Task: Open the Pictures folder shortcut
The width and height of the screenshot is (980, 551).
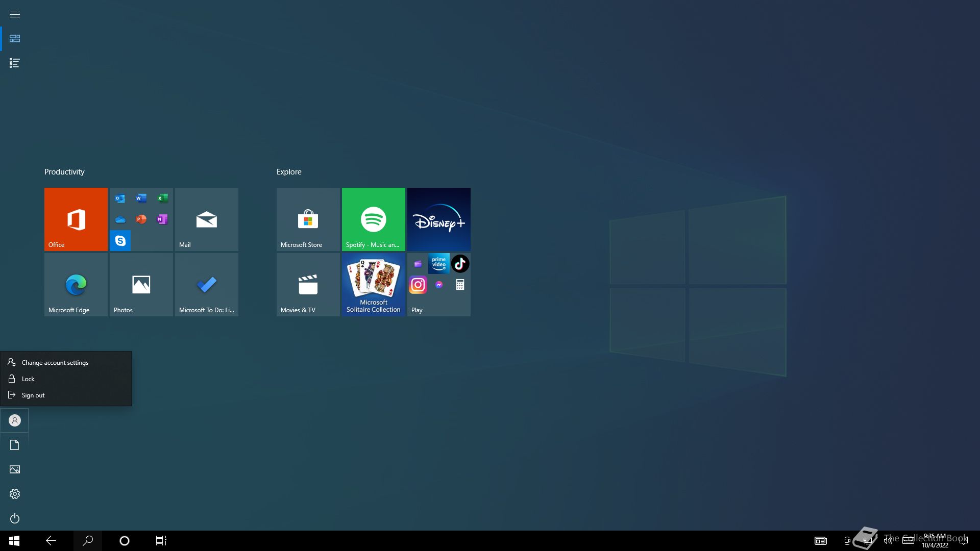Action: coord(15,469)
